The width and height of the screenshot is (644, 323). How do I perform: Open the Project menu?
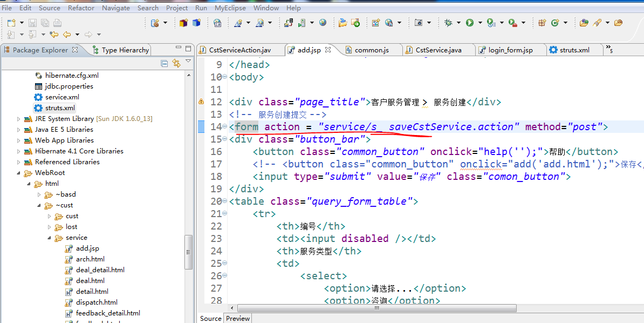click(177, 8)
